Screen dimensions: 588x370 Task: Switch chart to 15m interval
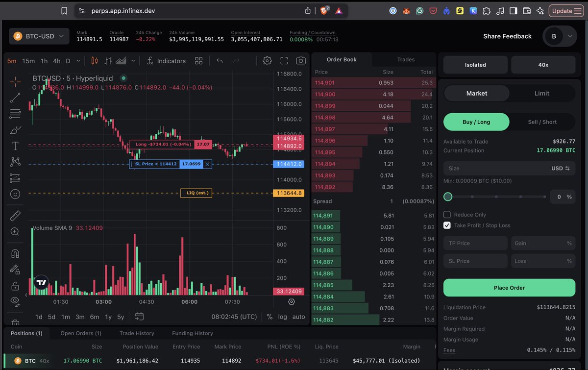tap(28, 61)
